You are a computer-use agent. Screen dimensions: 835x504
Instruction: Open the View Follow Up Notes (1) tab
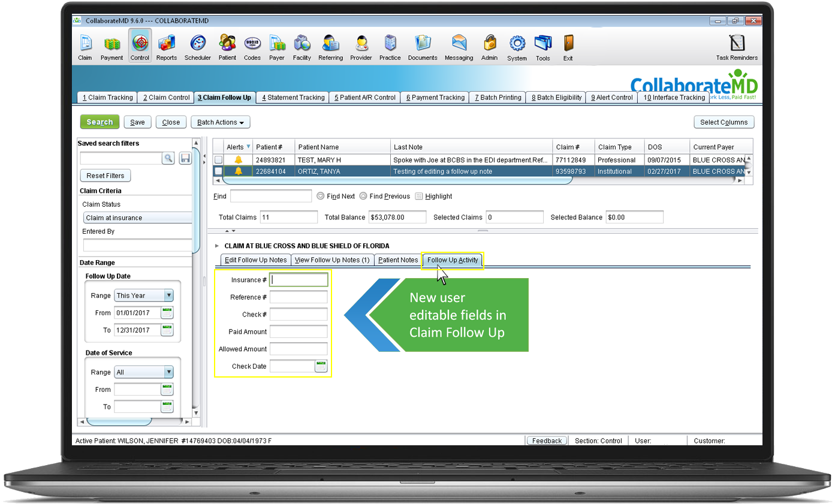tap(332, 260)
